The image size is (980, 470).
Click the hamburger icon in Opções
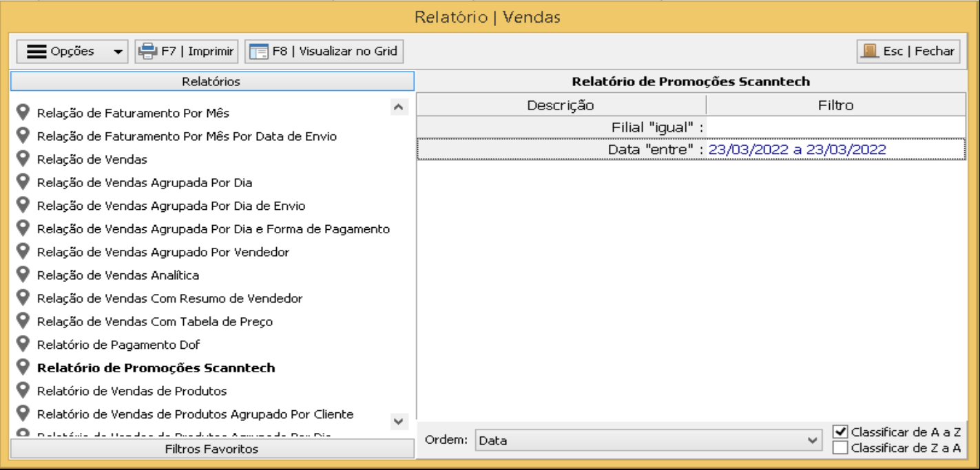coord(37,51)
